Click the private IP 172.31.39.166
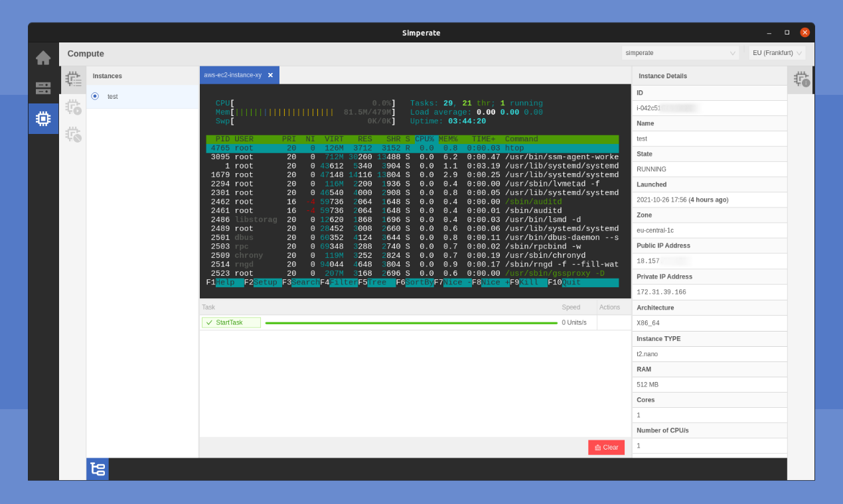Viewport: 843px width, 504px height. point(661,292)
